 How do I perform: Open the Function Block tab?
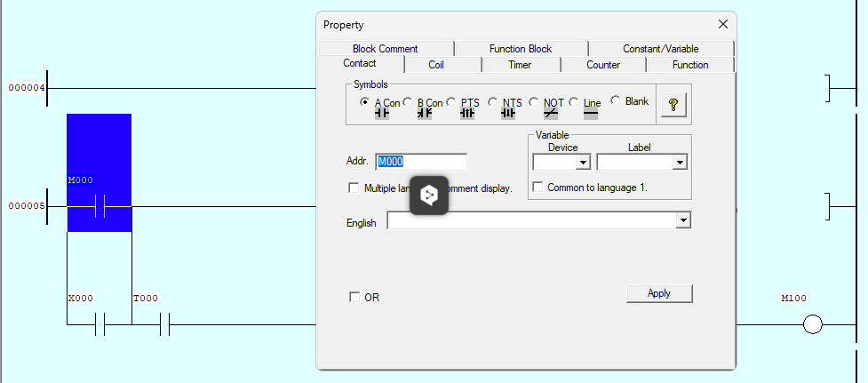pos(520,49)
